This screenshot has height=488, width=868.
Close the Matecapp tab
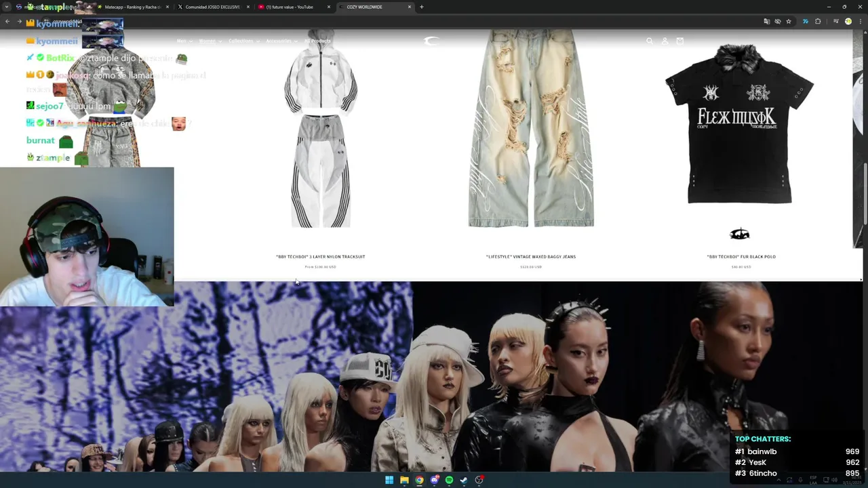point(167,7)
